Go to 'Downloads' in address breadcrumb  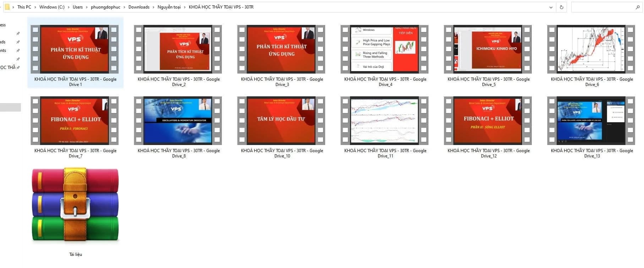[x=139, y=7]
